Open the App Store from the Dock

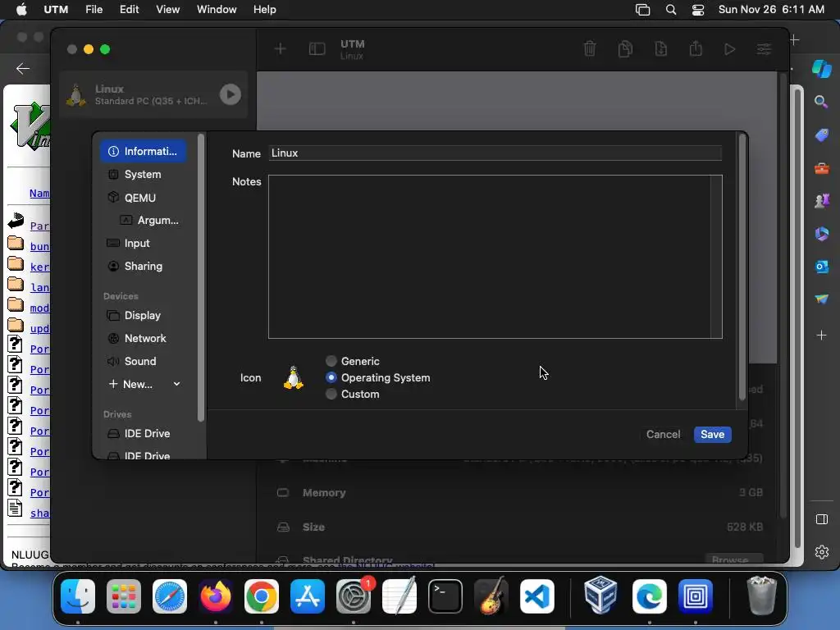coord(308,596)
